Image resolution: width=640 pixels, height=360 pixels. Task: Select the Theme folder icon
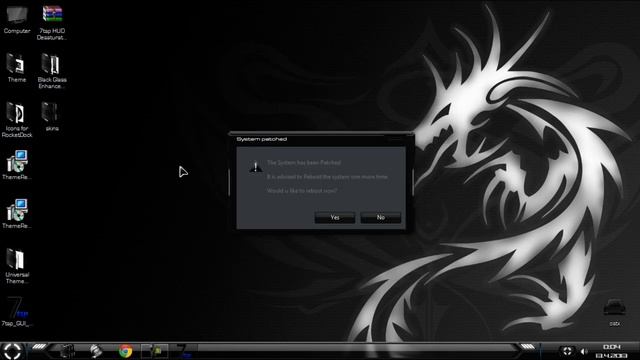click(x=16, y=68)
